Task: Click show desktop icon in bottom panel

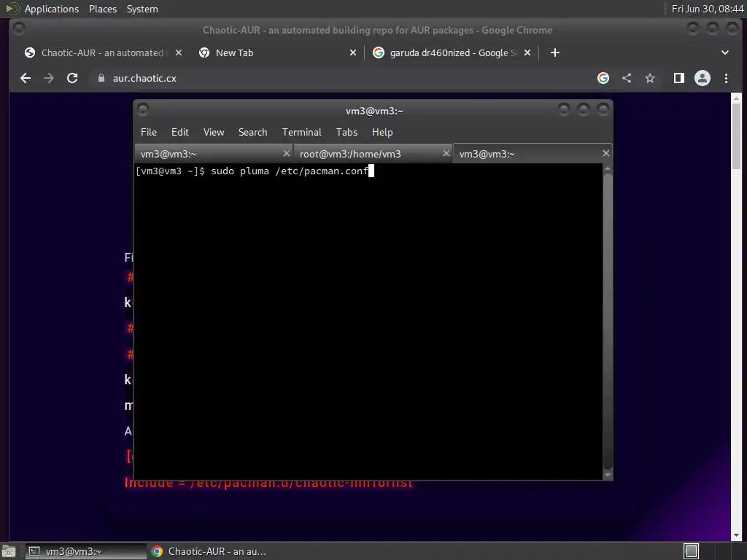Action: pyautogui.click(x=9, y=551)
